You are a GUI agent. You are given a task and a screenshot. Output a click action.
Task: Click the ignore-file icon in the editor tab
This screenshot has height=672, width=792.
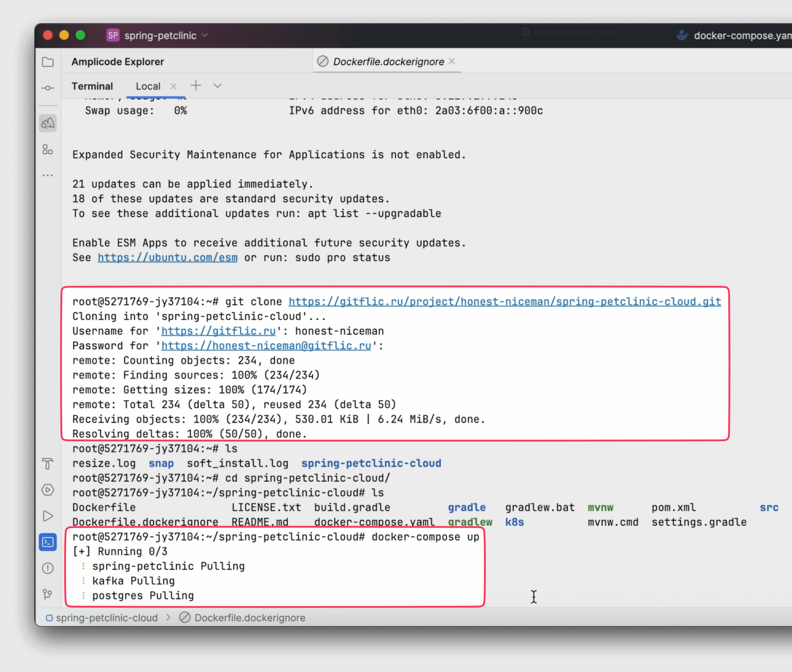coord(323,61)
